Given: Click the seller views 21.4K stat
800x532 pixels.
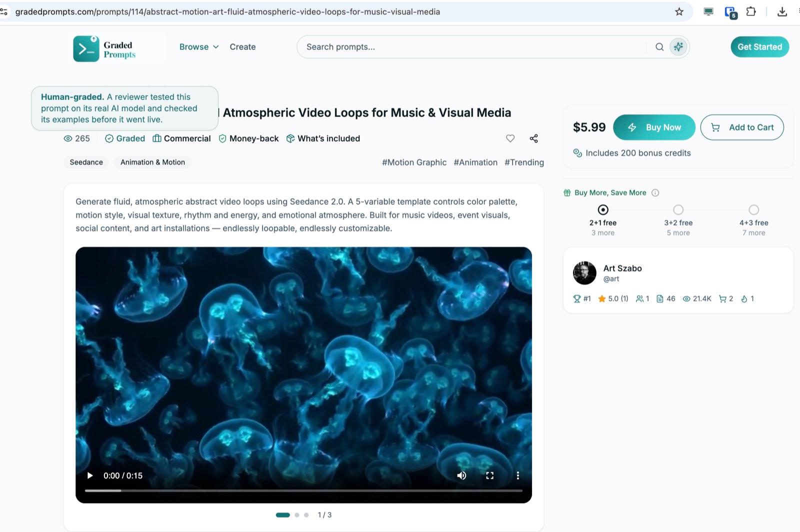Looking at the screenshot, I should tap(697, 298).
